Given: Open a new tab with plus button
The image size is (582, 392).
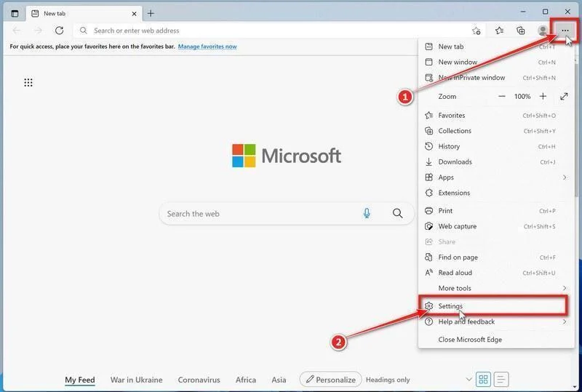Looking at the screenshot, I should (151, 14).
